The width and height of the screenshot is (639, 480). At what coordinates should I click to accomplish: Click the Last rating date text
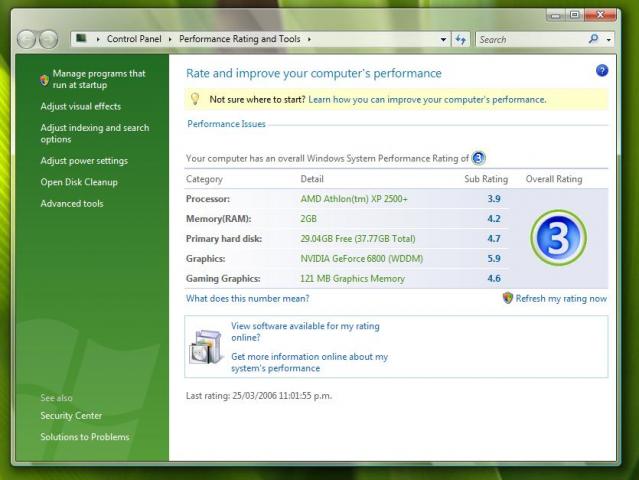(x=259, y=396)
